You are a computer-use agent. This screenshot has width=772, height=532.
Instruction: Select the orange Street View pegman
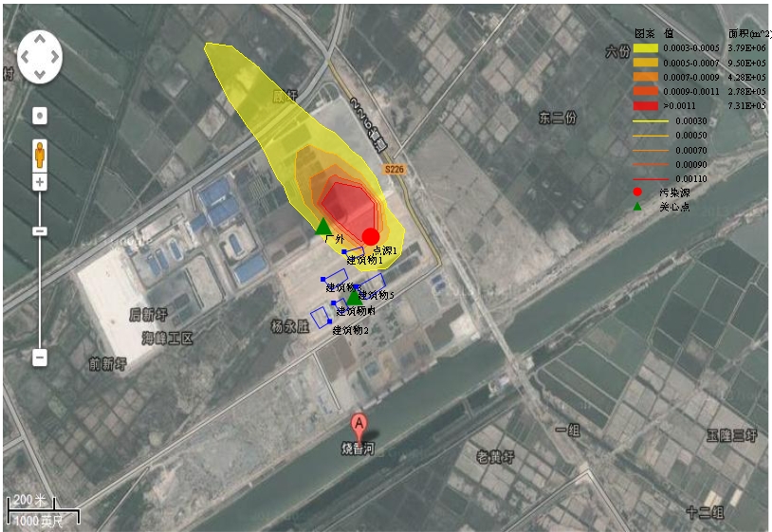coord(40,155)
